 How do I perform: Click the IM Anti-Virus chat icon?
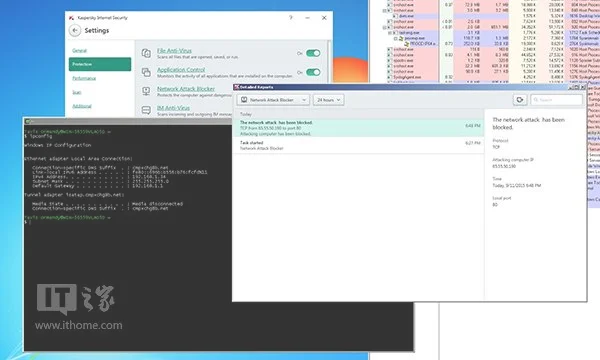point(146,111)
